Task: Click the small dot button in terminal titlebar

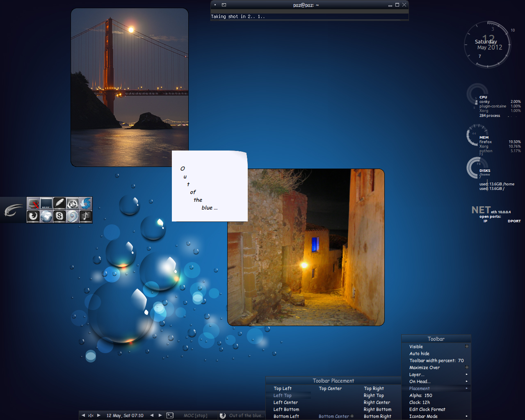Action: [x=215, y=5]
